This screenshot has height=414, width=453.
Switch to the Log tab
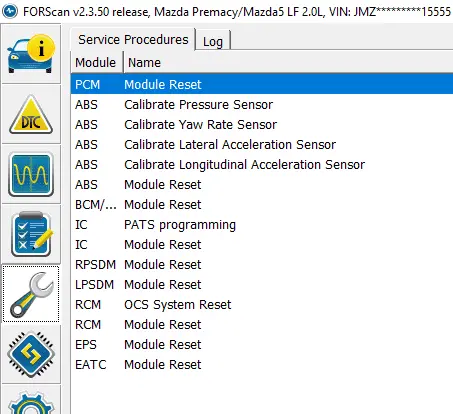(213, 41)
